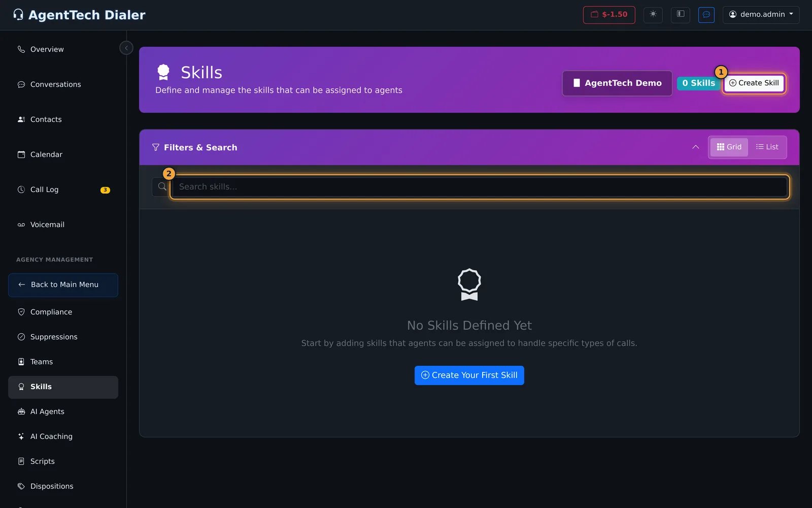Viewport: 812px width, 508px height.
Task: Open Teams in the sidebar
Action: pyautogui.click(x=63, y=362)
